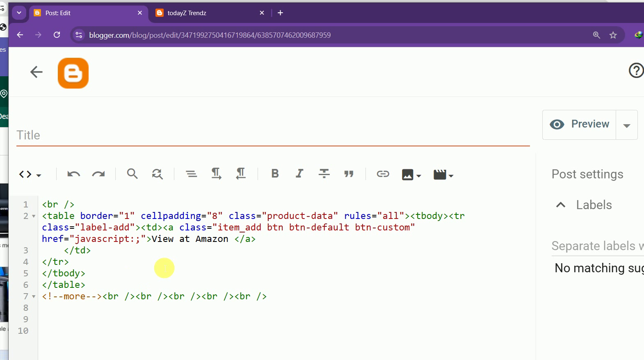
Task: Click the site information icon
Action: 79,35
